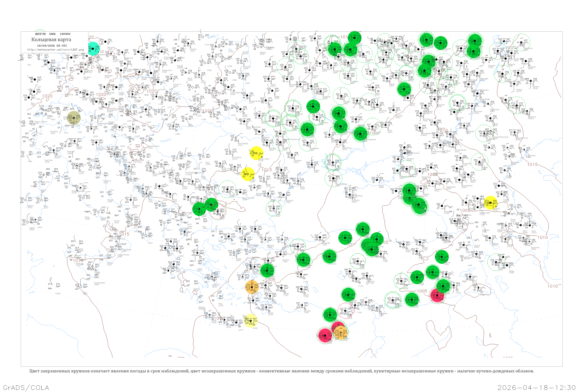
Task: Select the olive station circle in Switzerland
Action: (74, 118)
